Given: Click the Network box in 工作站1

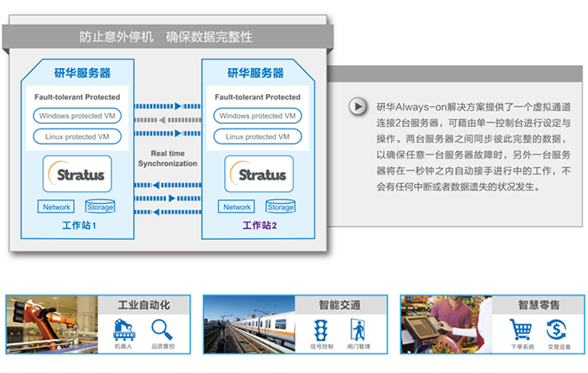Looking at the screenshot, I should click(56, 207).
